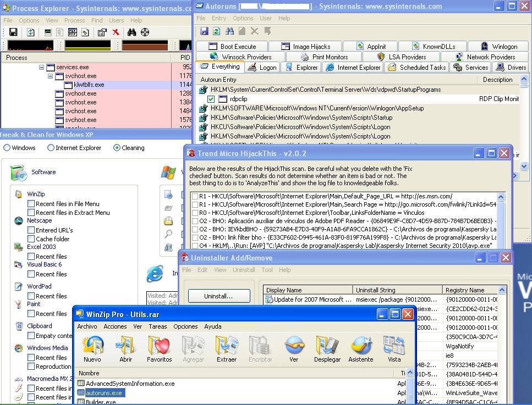Click Process Explorer find binoculars icon
The height and width of the screenshot is (405, 532).
click(x=131, y=32)
